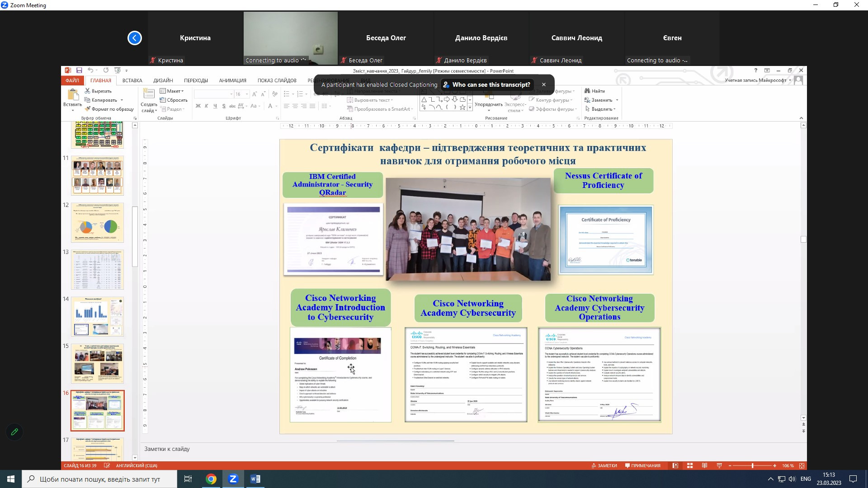Click the green Zoom annotation pencil icon
This screenshot has height=488, width=868.
tap(14, 432)
